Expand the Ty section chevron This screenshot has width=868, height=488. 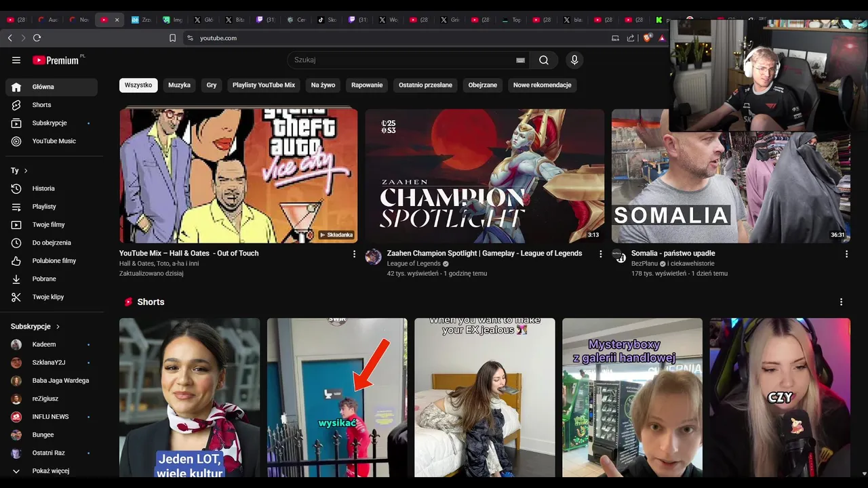pos(26,171)
